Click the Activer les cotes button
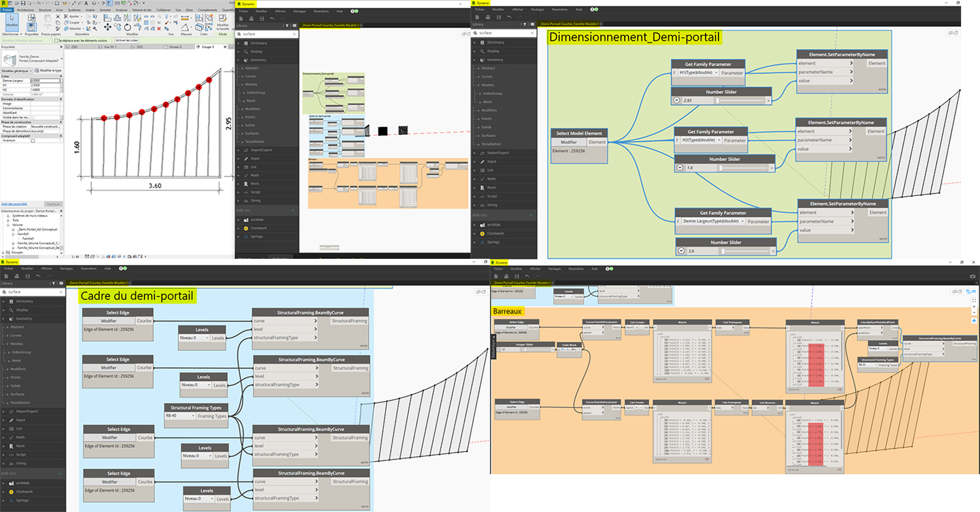Image resolution: width=980 pixels, height=512 pixels. [126, 40]
